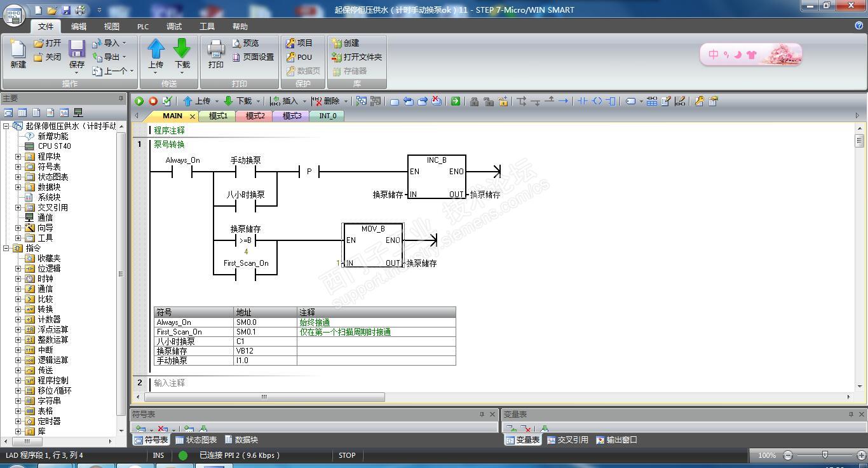Click the zoom in plus button
Image resolution: width=868 pixels, height=468 pixels.
click(x=862, y=455)
